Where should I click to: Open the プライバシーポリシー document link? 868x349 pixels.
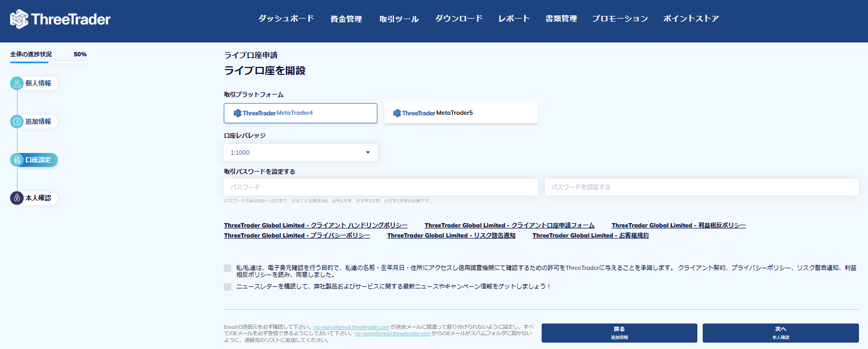297,235
